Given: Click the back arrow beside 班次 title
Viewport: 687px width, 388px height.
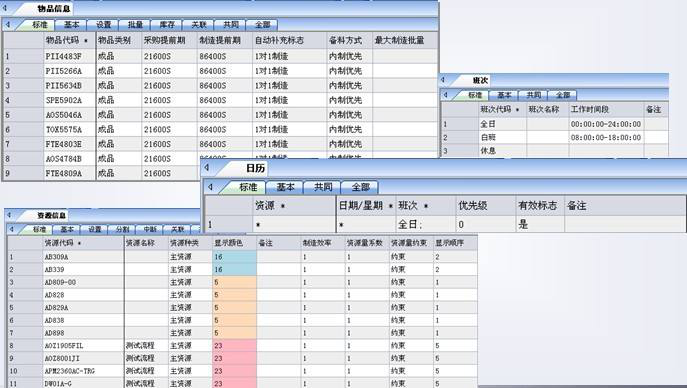Looking at the screenshot, I should point(443,80).
